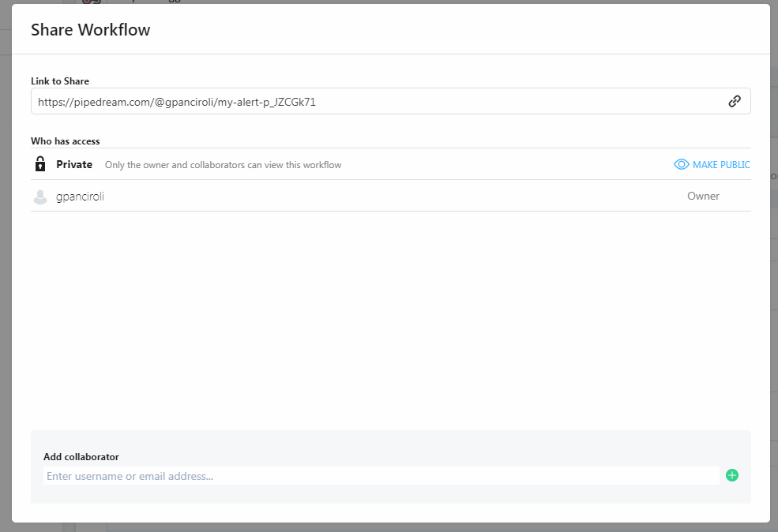The image size is (778, 532).
Task: Click the Owner role label
Action: tap(703, 197)
